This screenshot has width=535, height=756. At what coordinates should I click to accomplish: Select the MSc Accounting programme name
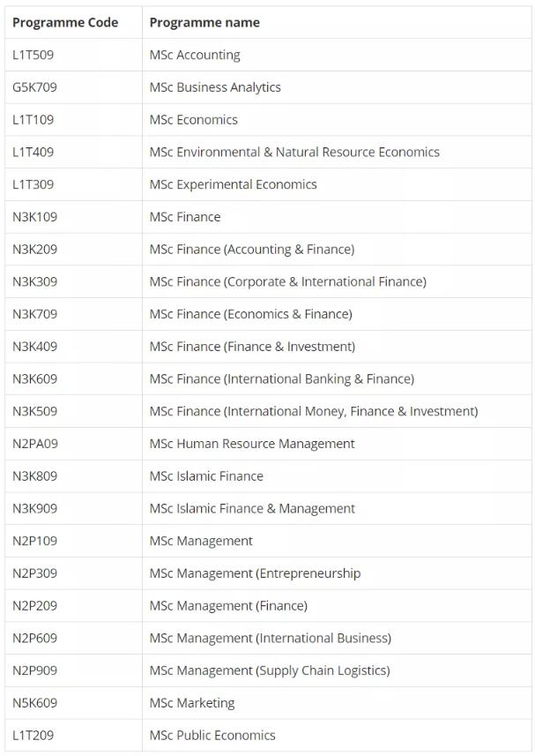tap(195, 55)
